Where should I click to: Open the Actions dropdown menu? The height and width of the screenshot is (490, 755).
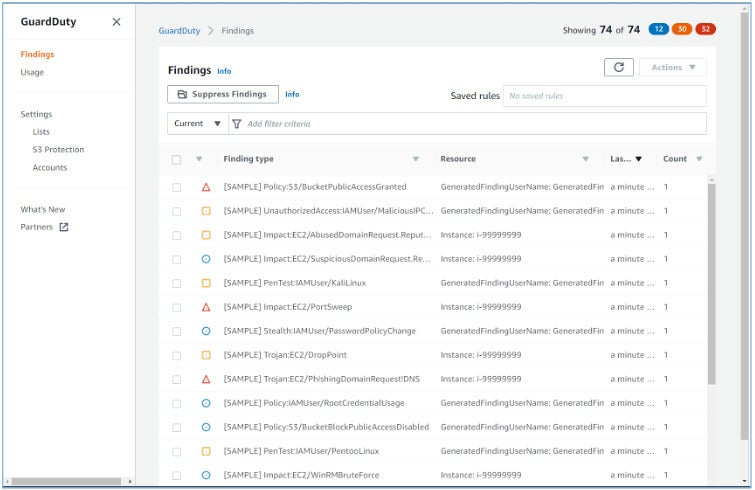pos(673,67)
